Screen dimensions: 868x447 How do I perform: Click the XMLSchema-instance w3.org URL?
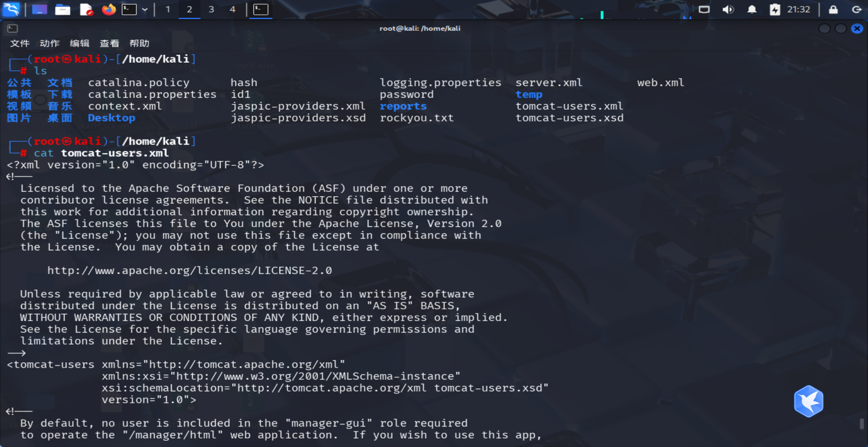[315, 376]
